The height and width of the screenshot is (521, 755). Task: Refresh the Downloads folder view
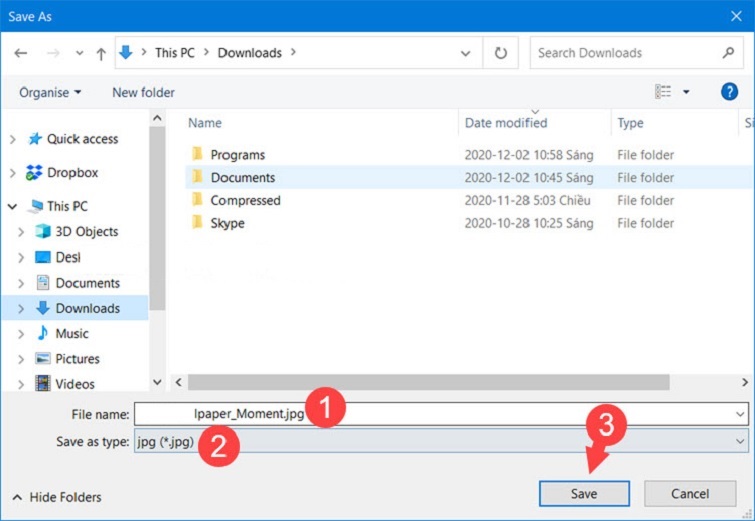tap(500, 53)
